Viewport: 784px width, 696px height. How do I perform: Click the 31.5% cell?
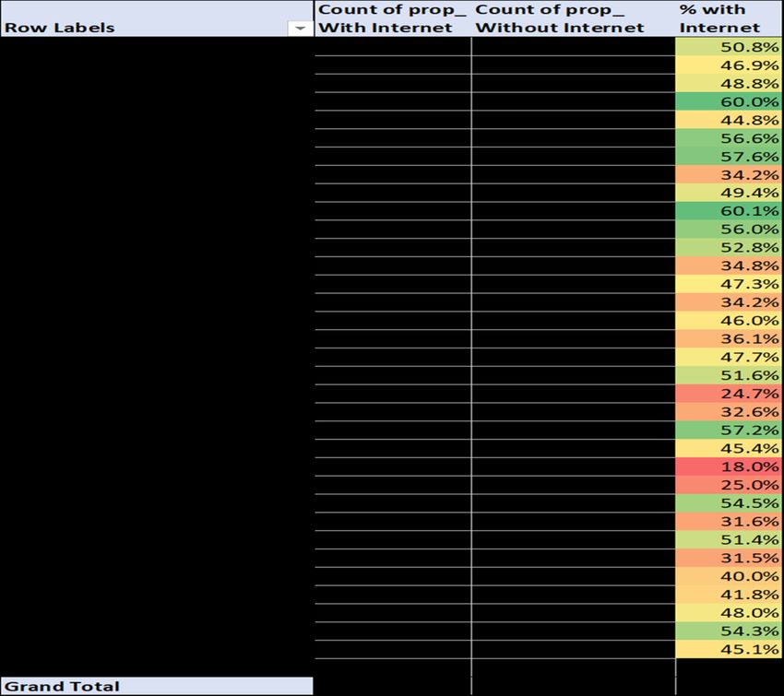tap(728, 558)
